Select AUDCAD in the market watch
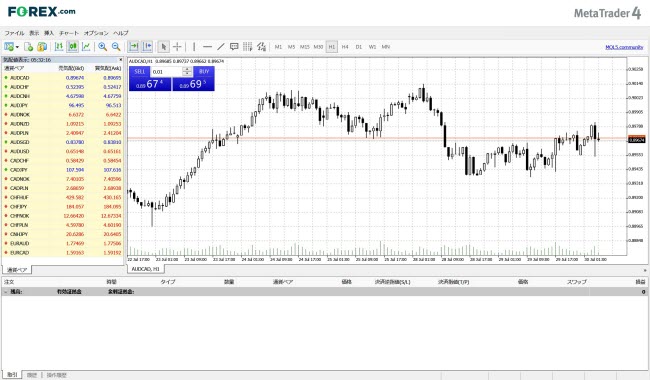The image size is (650, 380). tap(63, 78)
